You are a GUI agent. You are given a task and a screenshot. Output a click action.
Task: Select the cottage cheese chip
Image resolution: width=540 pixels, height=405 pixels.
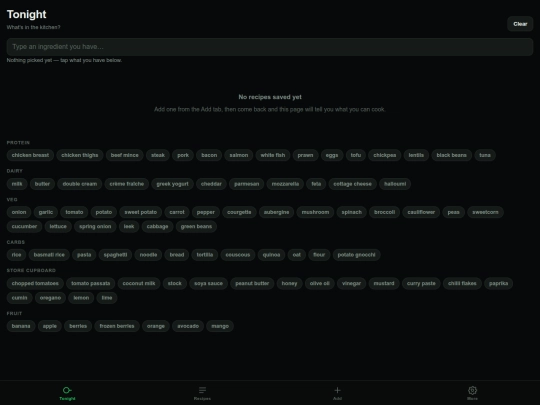[x=353, y=184]
